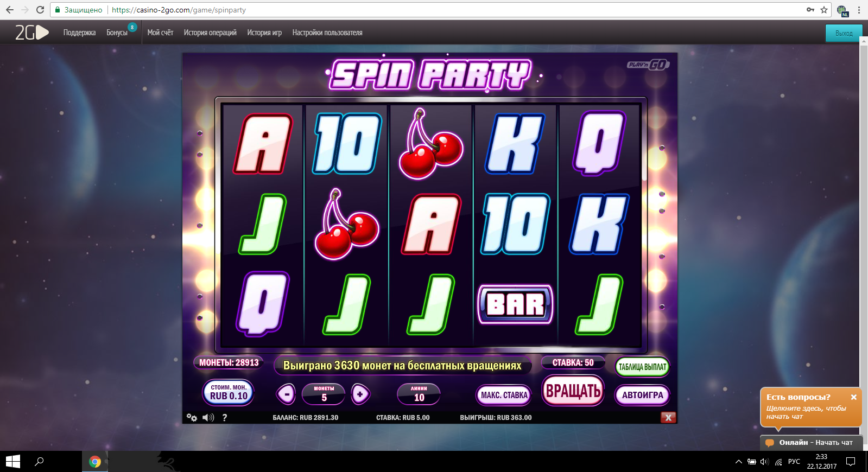Bookmark this page with star icon
Image resolution: width=868 pixels, height=472 pixels.
pyautogui.click(x=824, y=10)
